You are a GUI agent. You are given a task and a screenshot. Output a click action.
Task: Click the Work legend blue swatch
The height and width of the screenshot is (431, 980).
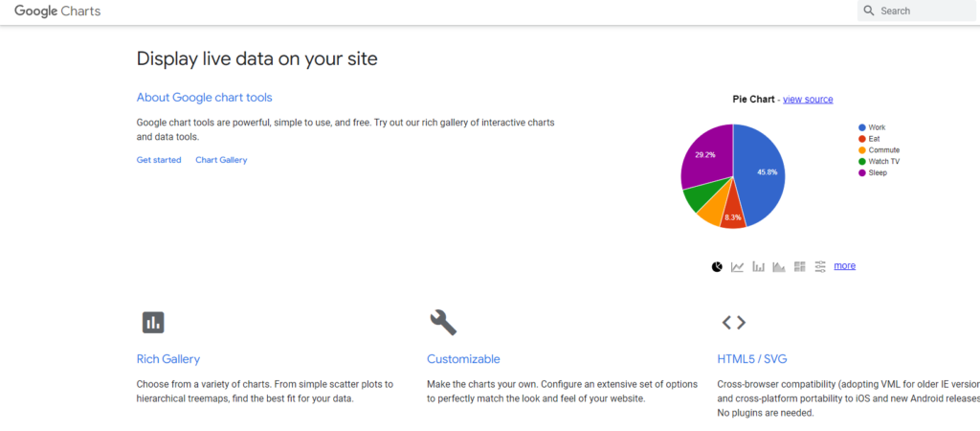862,127
